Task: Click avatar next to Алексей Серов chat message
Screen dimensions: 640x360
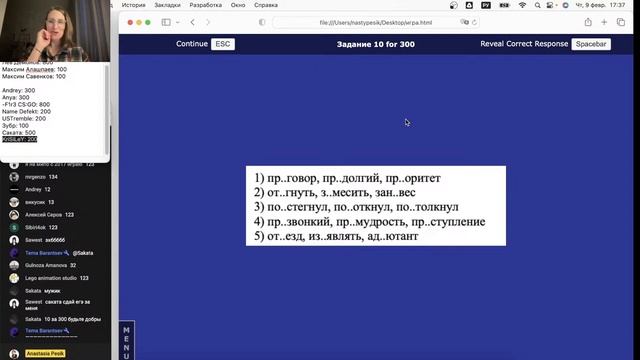Action: [x=14, y=215]
